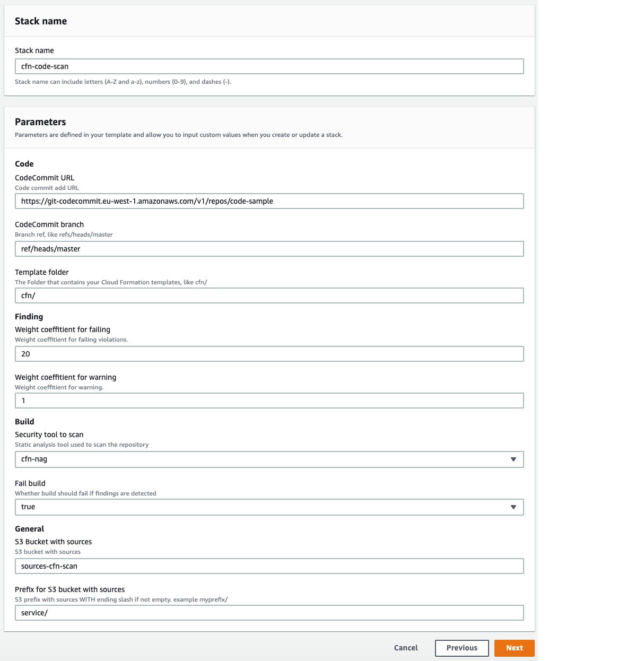Click inside the Stack name field
The height and width of the screenshot is (661, 644).
coord(269,66)
